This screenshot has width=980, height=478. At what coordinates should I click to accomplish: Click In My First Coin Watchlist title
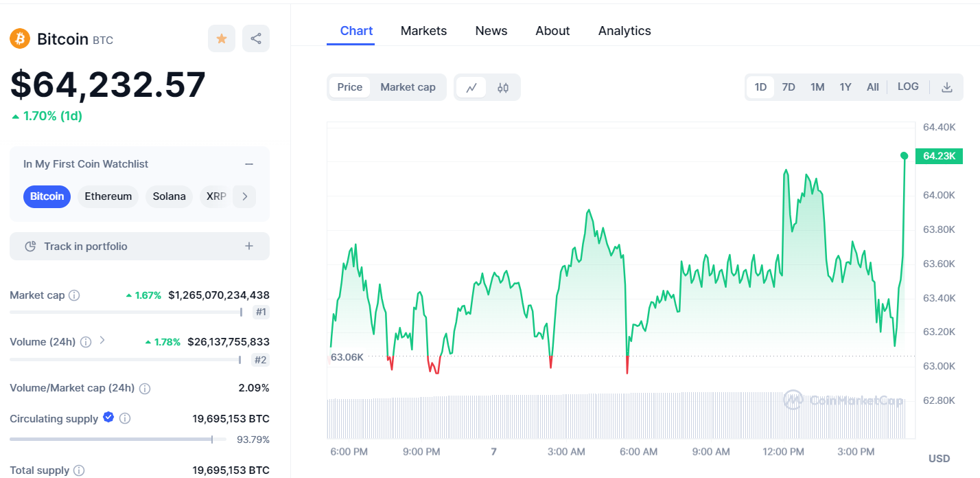coord(86,164)
